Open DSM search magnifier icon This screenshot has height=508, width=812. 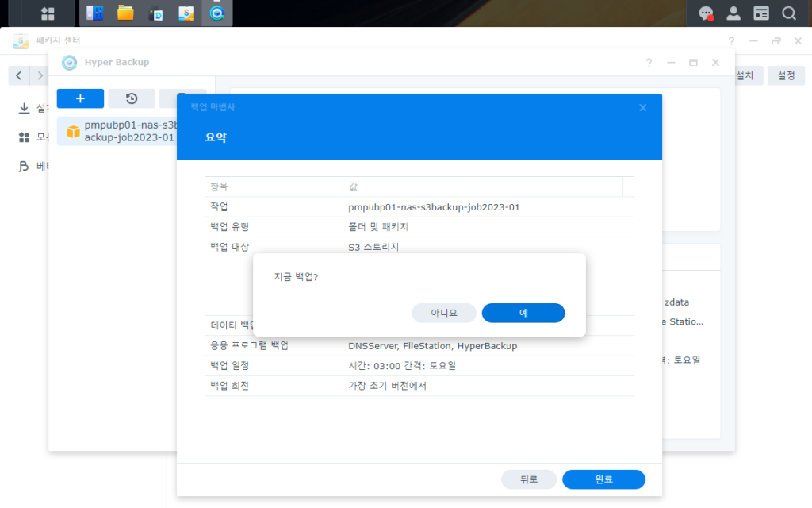click(x=789, y=13)
